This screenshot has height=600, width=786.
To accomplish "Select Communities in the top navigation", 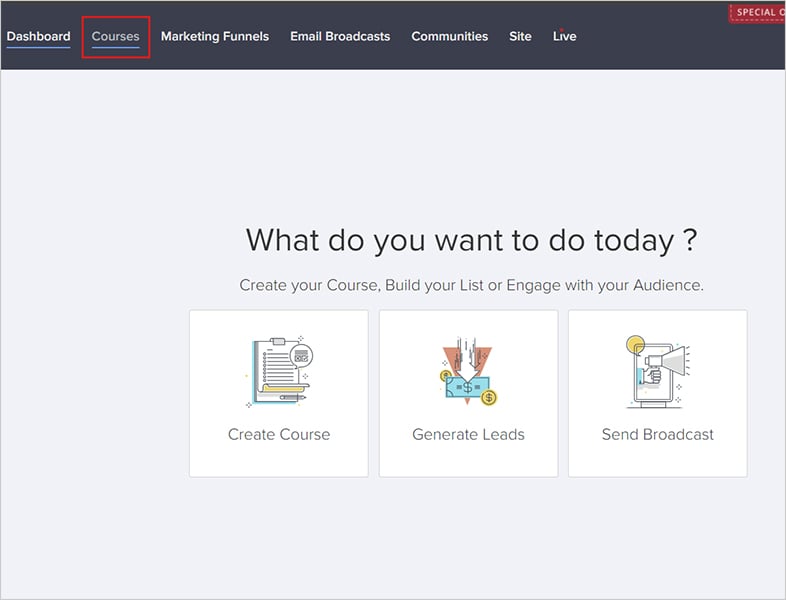I will pyautogui.click(x=450, y=37).
